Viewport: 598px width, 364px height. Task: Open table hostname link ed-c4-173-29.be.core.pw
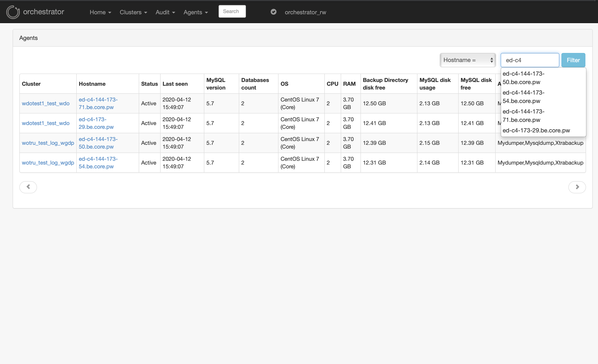[96, 123]
